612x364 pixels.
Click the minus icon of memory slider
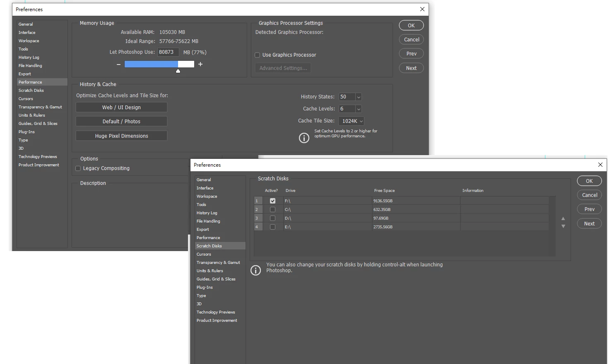(x=118, y=65)
